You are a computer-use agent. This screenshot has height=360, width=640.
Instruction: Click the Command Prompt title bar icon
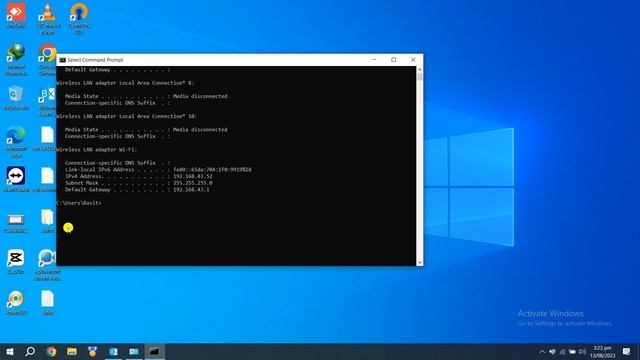tap(62, 60)
